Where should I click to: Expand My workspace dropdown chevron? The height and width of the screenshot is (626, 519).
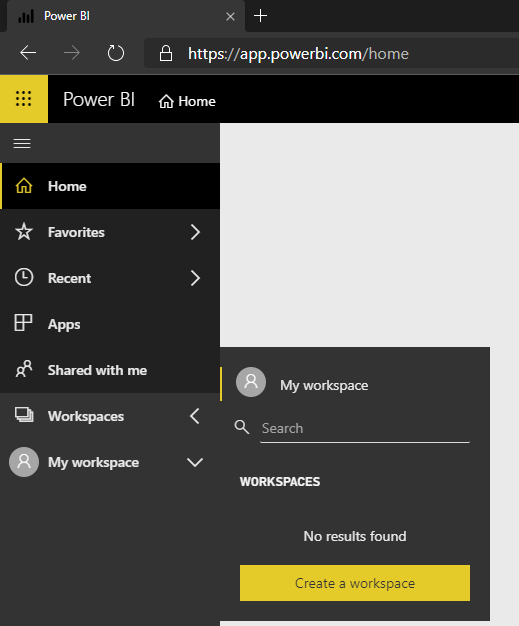click(195, 462)
